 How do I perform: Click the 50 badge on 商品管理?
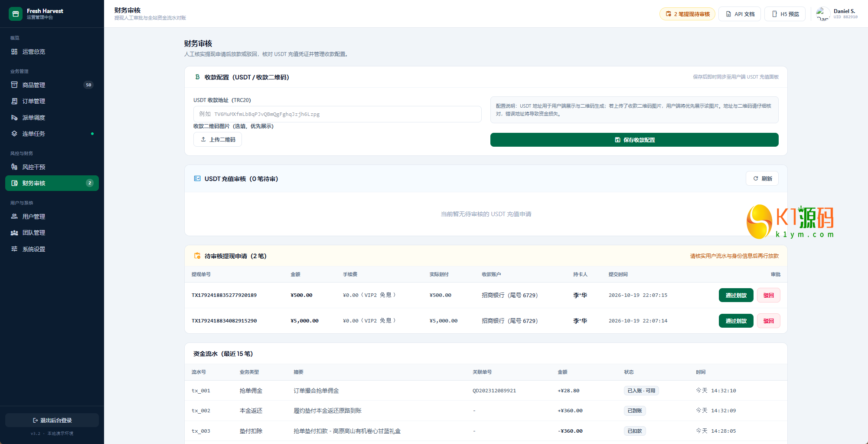[x=88, y=85]
